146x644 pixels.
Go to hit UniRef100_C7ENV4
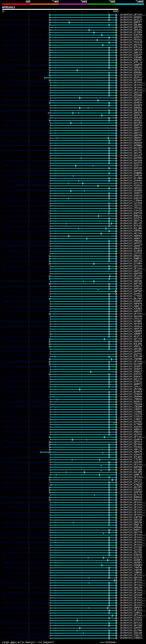coord(131,201)
